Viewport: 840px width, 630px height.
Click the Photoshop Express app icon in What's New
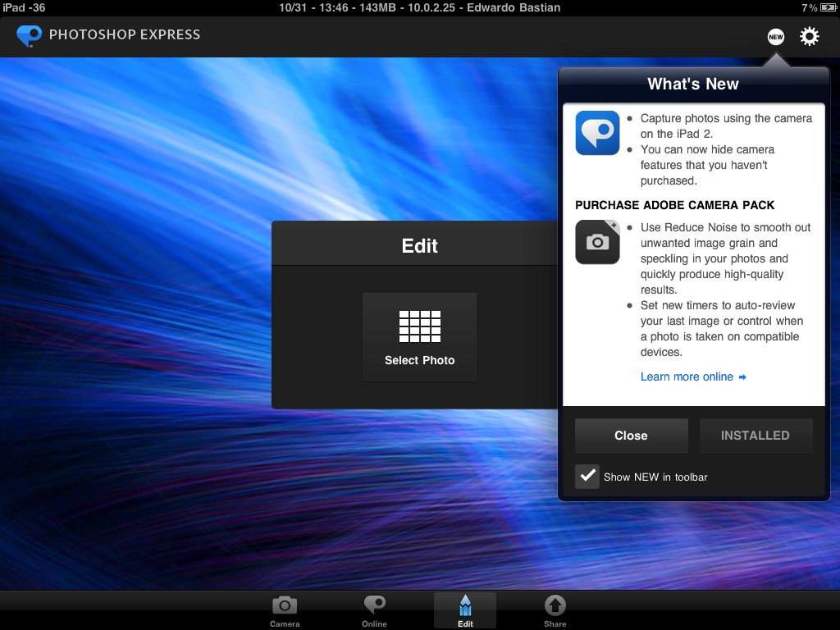click(597, 133)
